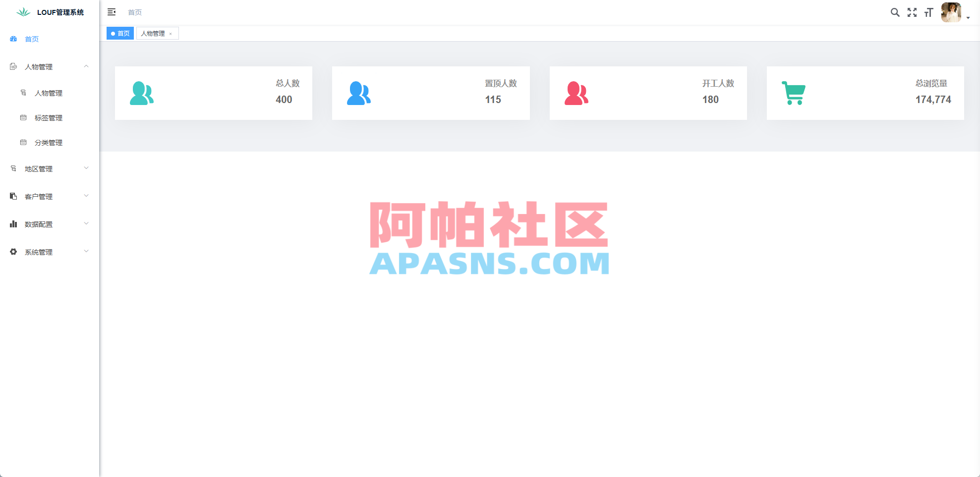
Task: Click the 置顶人数 value 115
Action: pyautogui.click(x=493, y=100)
